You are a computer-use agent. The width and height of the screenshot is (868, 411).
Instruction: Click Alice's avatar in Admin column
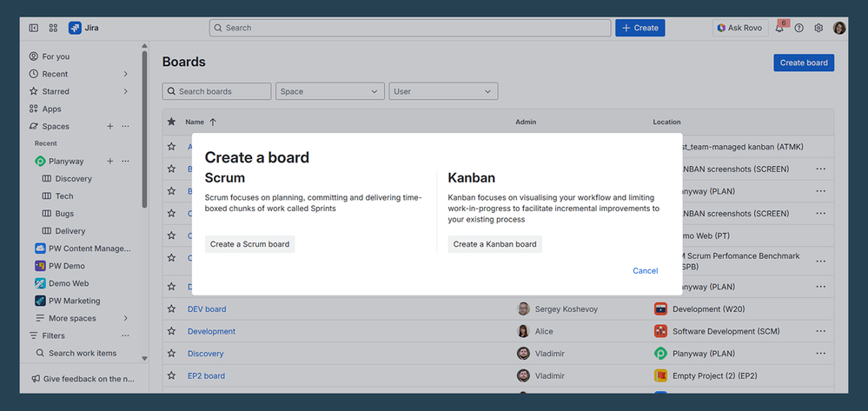tap(523, 331)
